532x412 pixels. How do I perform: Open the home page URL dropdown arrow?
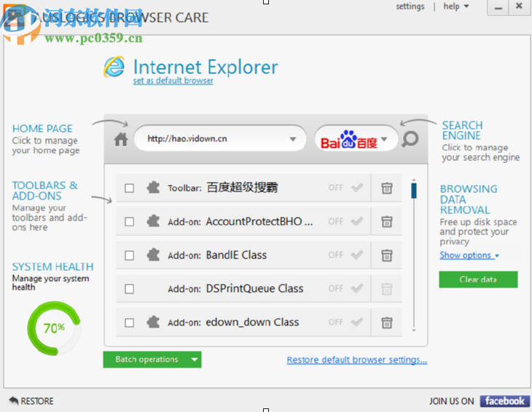(293, 139)
